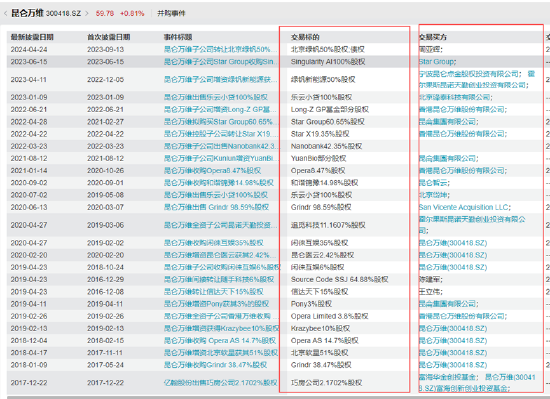Viewport: 550px width, 399px height.
Task: Click buyer 昆仑万维(300418.SZ) in 昆仑医云2.42% row
Action: point(453,255)
